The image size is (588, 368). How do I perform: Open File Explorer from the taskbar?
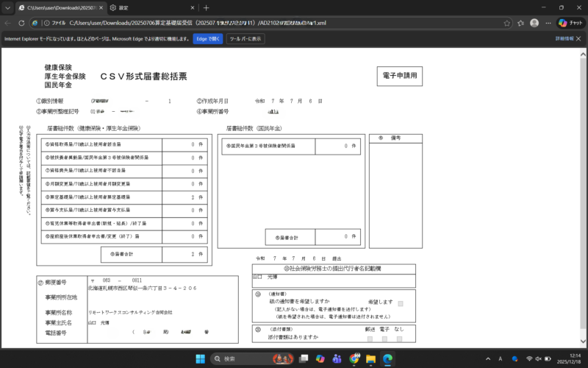click(x=370, y=358)
